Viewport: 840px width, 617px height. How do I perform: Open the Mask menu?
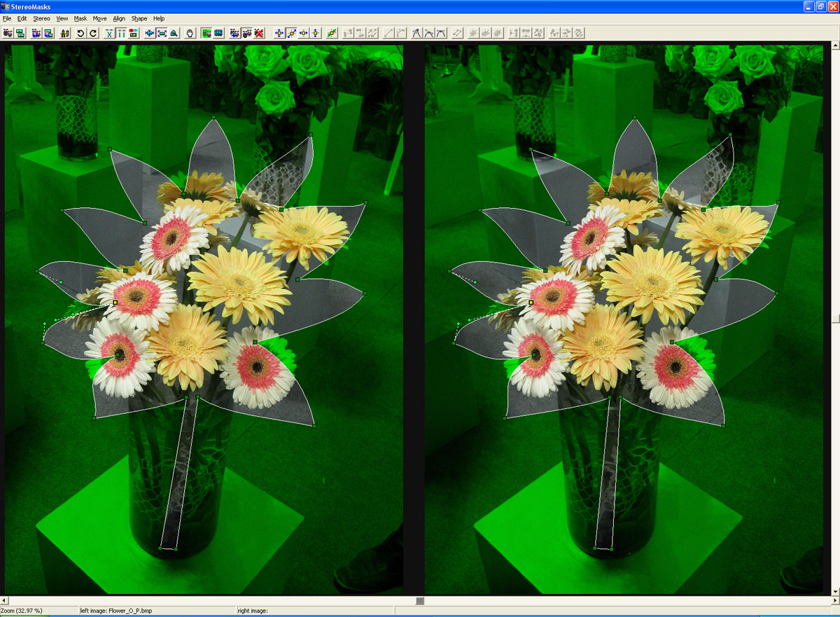(80, 18)
